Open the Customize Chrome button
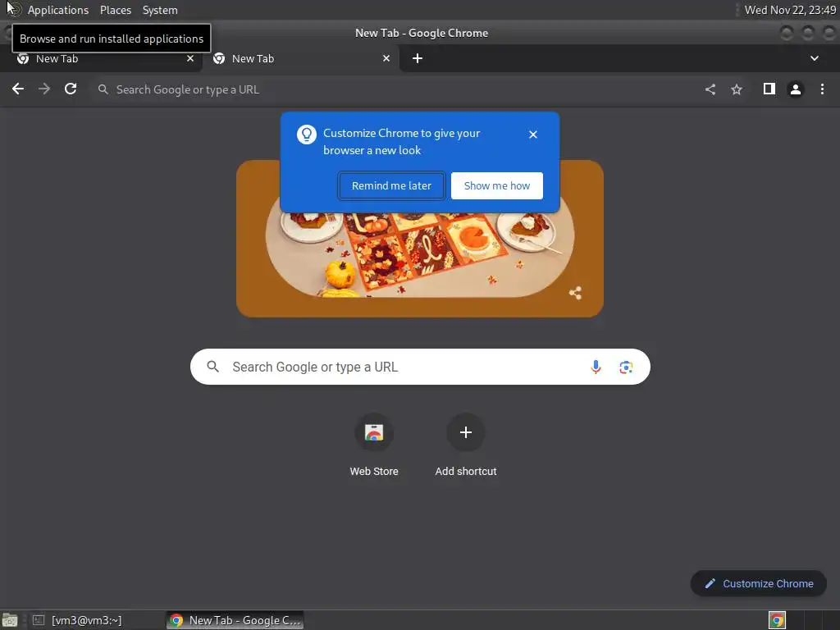This screenshot has height=630, width=840. tap(759, 583)
